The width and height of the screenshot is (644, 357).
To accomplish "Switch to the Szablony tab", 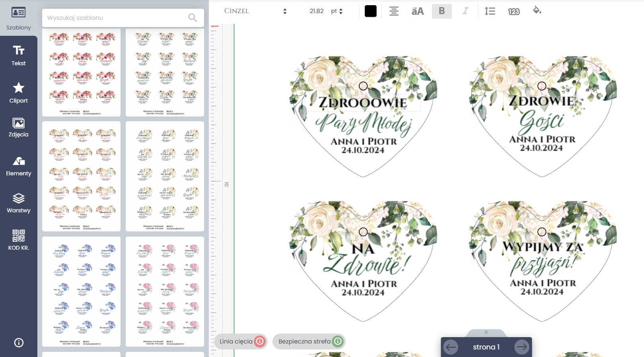I will pos(19,18).
